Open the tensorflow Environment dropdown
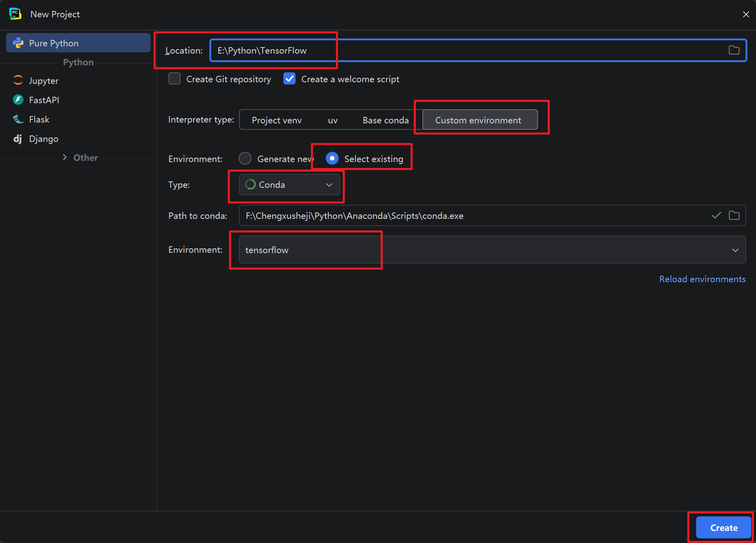The width and height of the screenshot is (756, 543). pyautogui.click(x=492, y=250)
